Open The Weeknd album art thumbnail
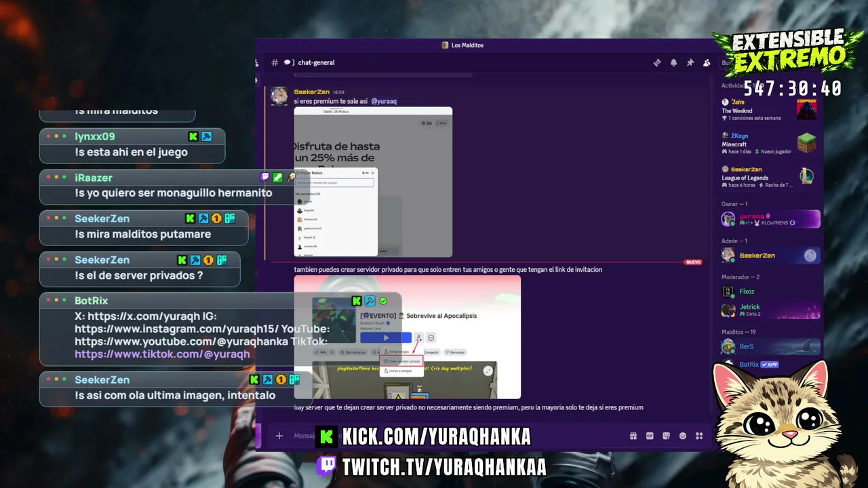This screenshot has height=488, width=868. (807, 109)
